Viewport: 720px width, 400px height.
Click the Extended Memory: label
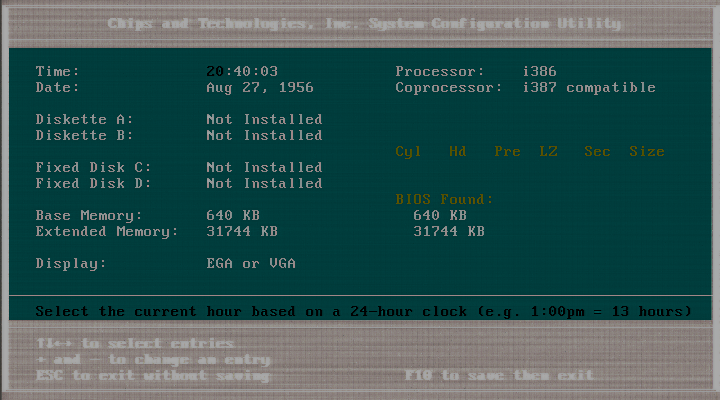coord(107,231)
